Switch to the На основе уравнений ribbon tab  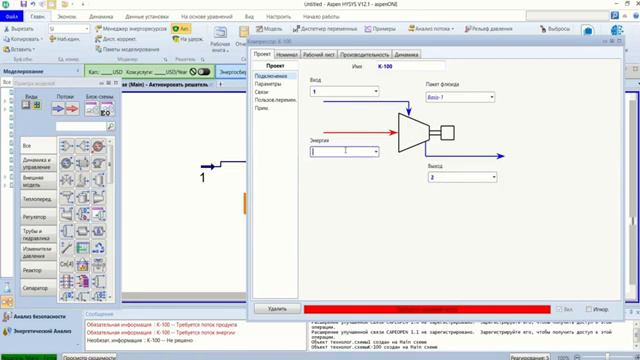pyautogui.click(x=207, y=17)
